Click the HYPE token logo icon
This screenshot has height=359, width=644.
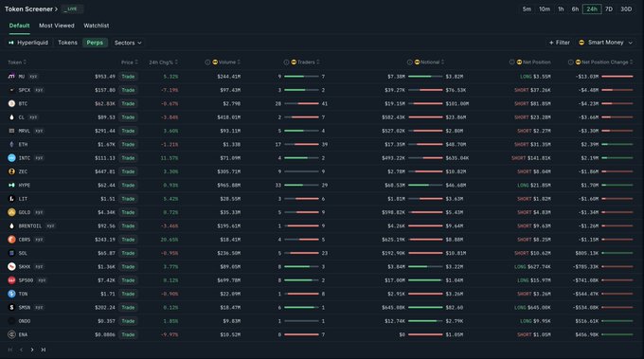tap(11, 185)
